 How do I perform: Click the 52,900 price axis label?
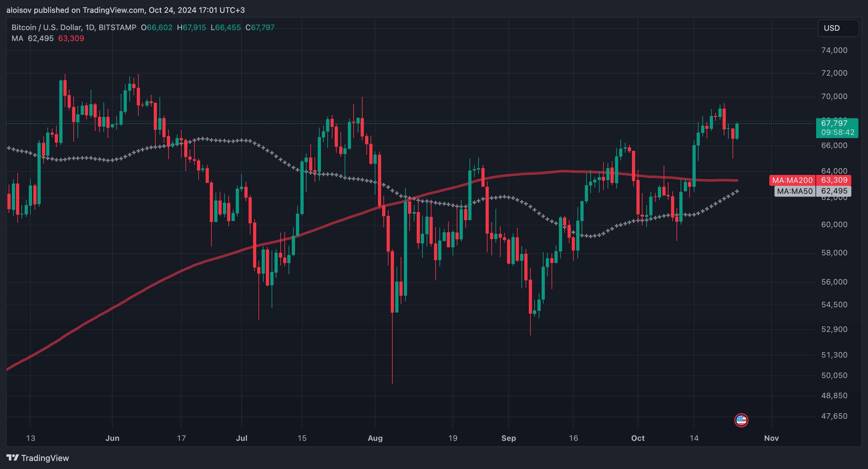(834, 329)
